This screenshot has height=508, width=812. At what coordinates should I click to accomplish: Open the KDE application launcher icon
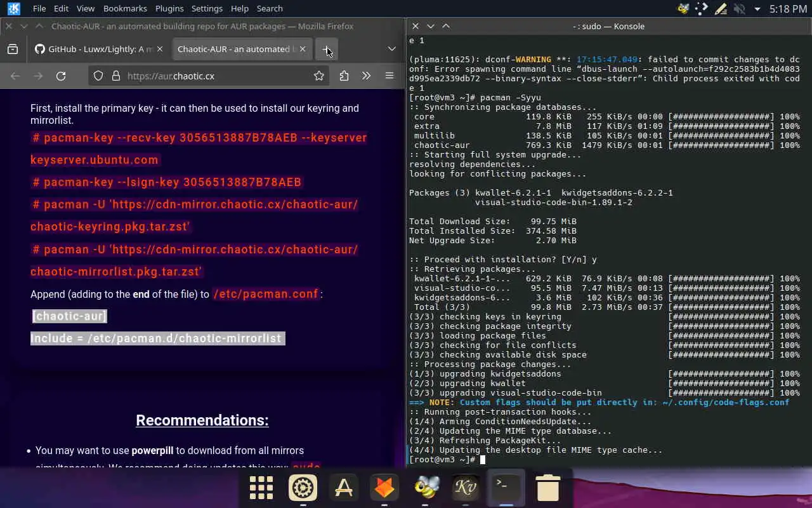(x=13, y=8)
